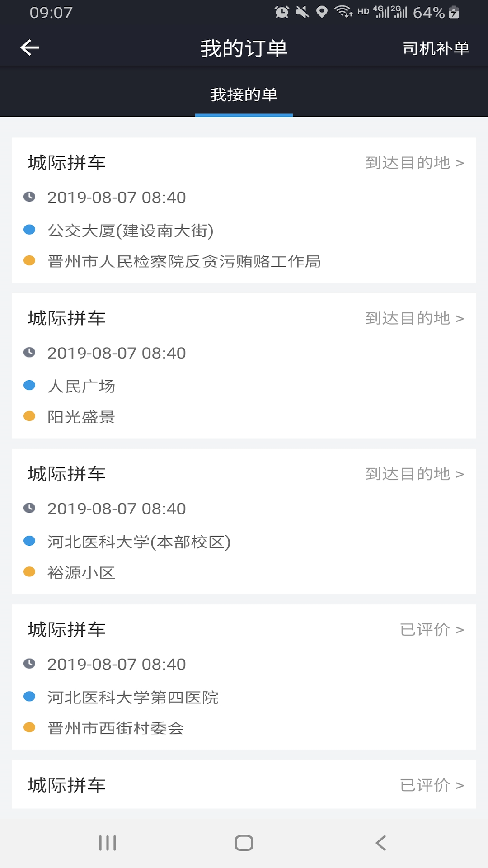
Task: Tap blue pickup dot for 河北医科大学第四医院
Action: click(x=29, y=697)
